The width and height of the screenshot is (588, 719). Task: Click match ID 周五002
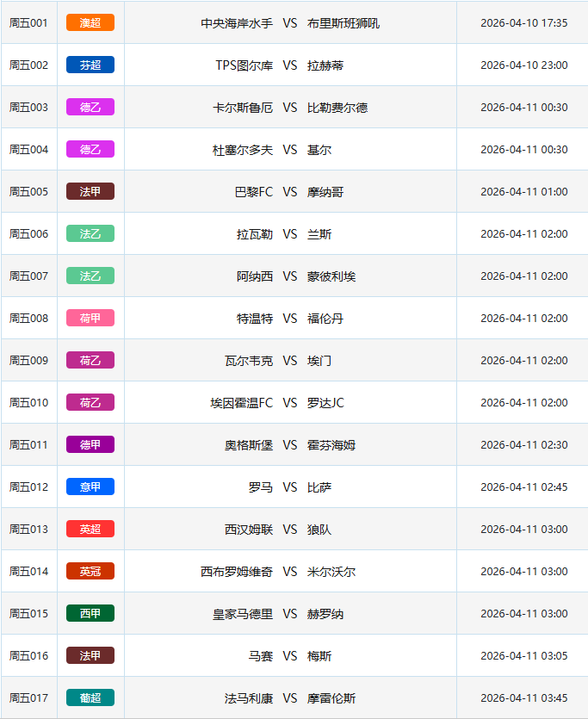(29, 65)
